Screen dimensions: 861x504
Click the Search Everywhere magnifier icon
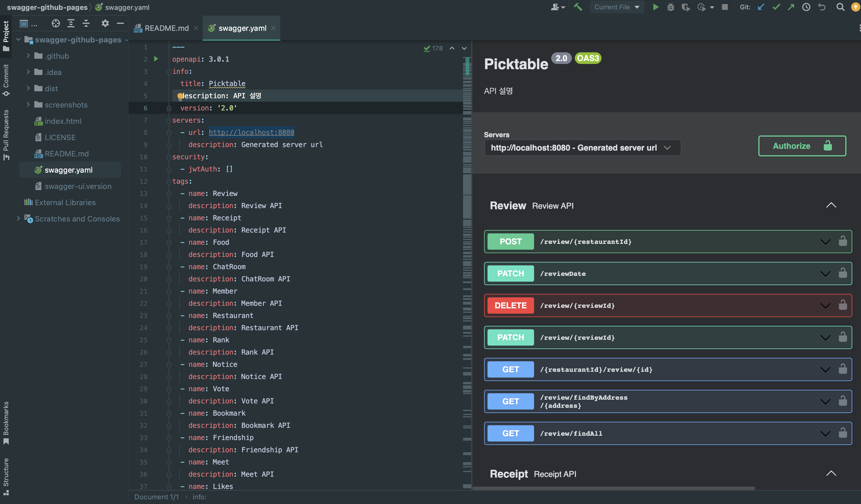[x=840, y=7]
